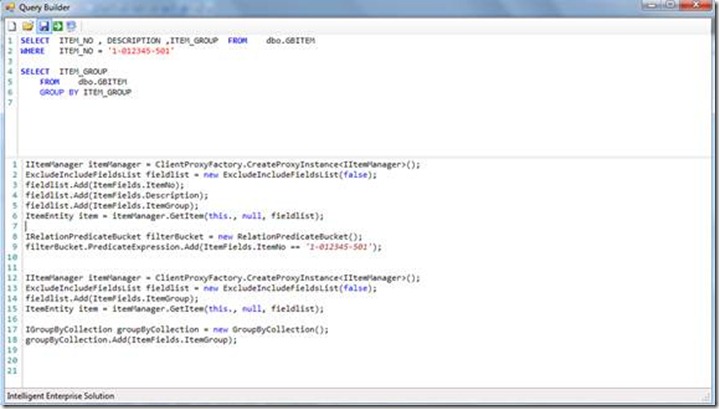Screen dimensions: 719x409
Task: Click 'filterBucket.PredicateExpression.Add' on line 9
Action: click(x=203, y=247)
